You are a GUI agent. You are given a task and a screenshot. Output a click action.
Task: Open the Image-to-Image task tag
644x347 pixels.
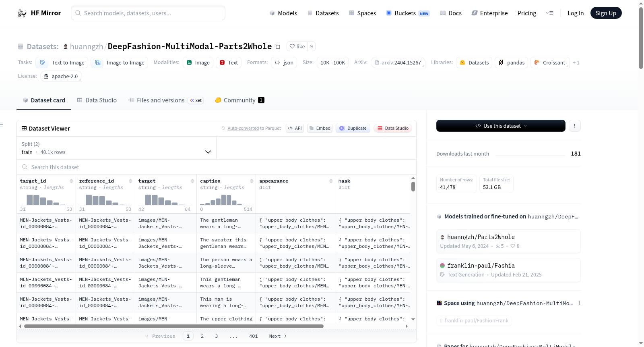point(120,62)
